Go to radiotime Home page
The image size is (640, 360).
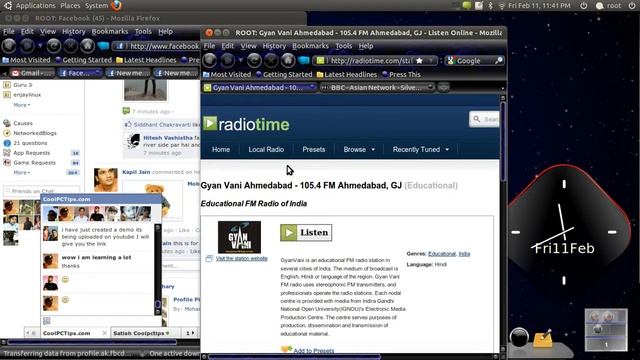221,149
